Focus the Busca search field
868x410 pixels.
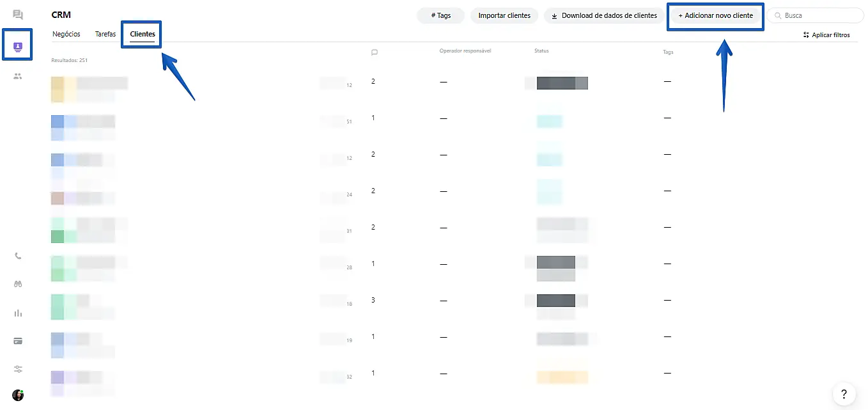coord(815,15)
